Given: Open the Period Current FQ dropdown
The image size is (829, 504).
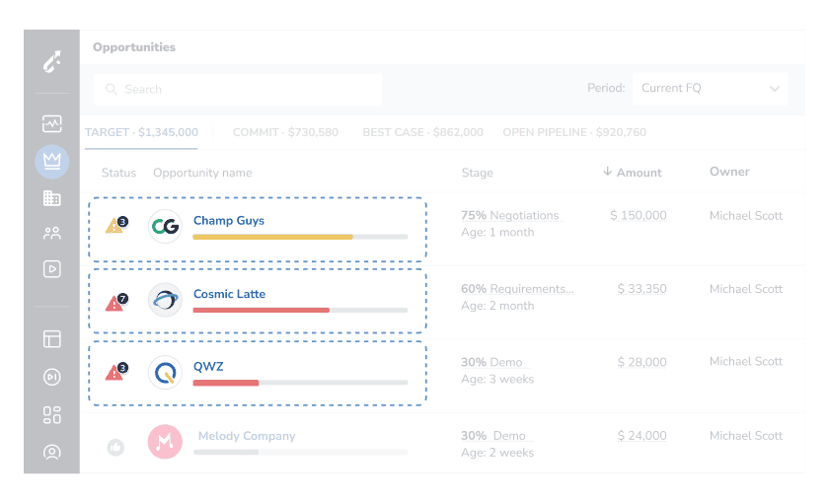Looking at the screenshot, I should [x=710, y=88].
